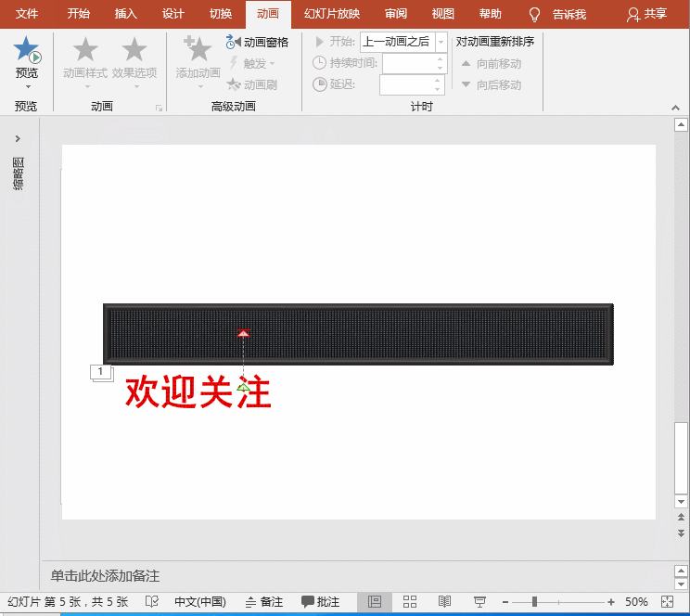
Task: Open the Animation Styles (动画样式) gallery
Action: coord(85,60)
